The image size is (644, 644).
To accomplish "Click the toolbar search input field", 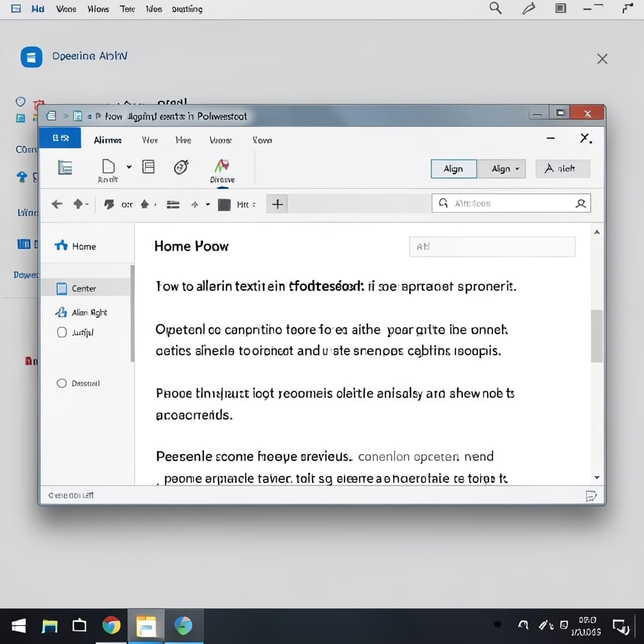I will [511, 203].
